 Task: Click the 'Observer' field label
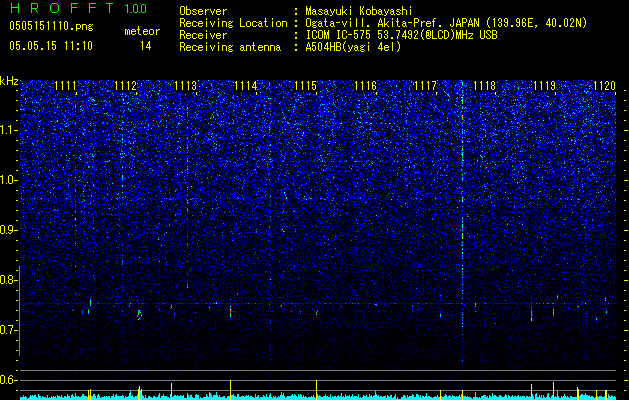pos(203,12)
